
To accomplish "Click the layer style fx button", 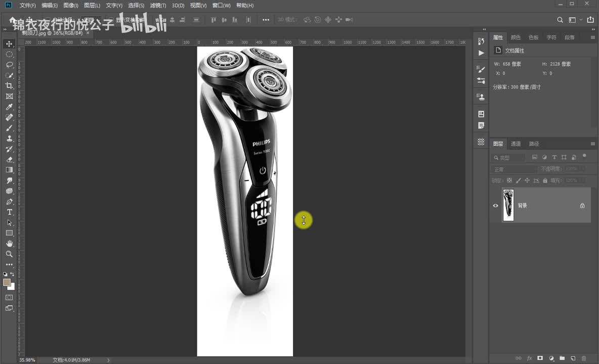I will click(x=529, y=358).
